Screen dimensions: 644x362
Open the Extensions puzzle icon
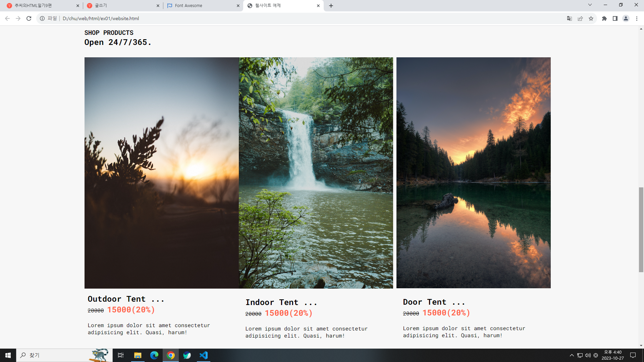pyautogui.click(x=604, y=18)
